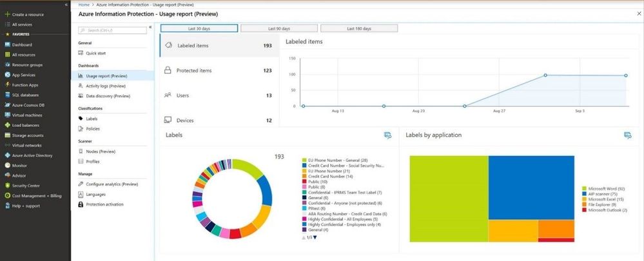Click Highly Confidential - All Employees legend
Viewport: 644px width, 261px height.
point(339,219)
